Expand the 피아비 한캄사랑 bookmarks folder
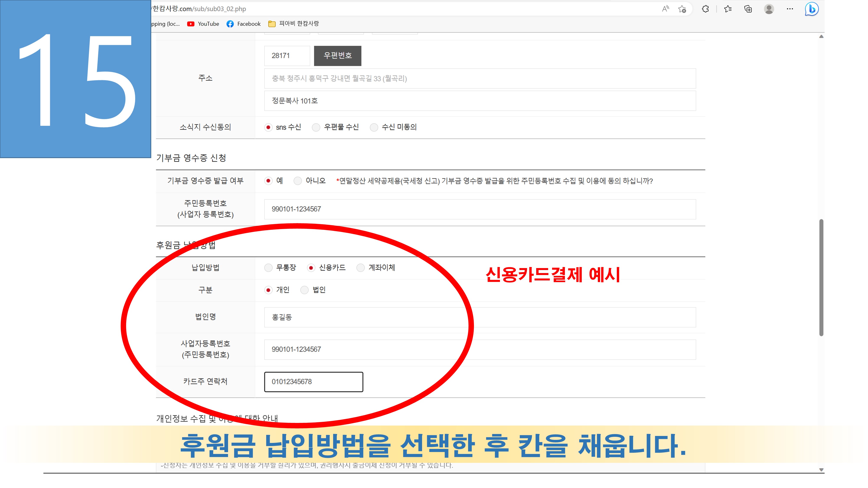 [x=293, y=24]
